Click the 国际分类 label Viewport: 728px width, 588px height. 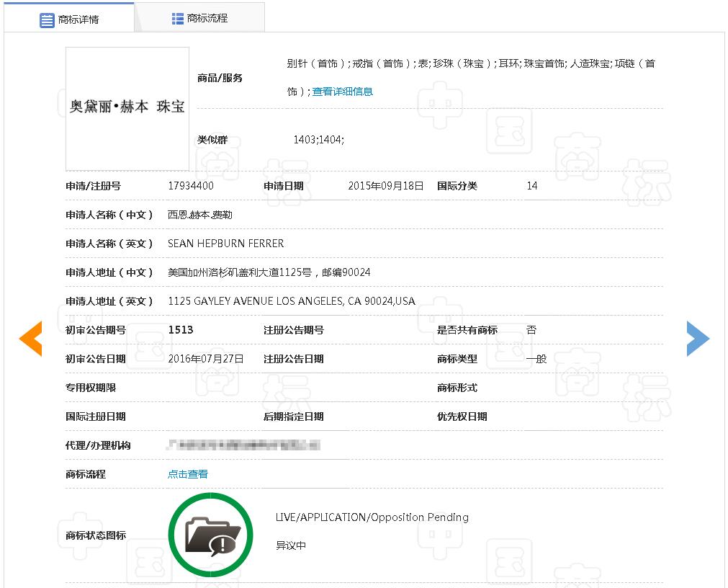(457, 186)
